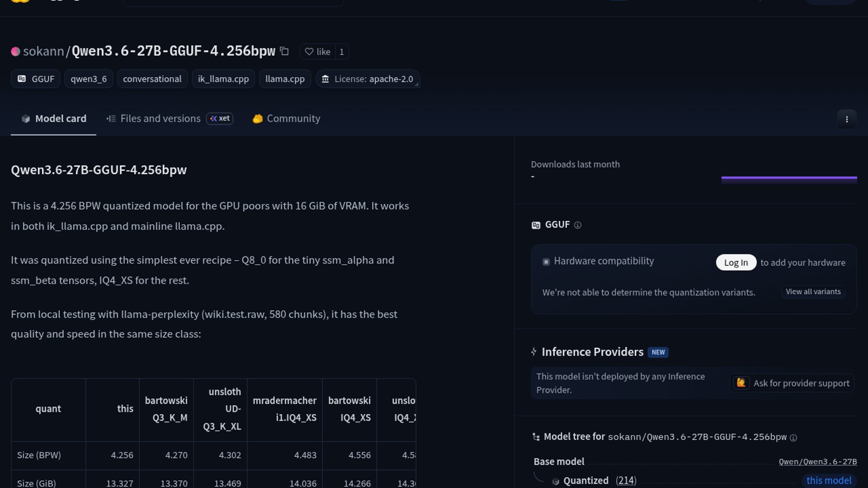This screenshot has width=868, height=488.
Task: Click the sokann author avatar
Action: [15, 52]
